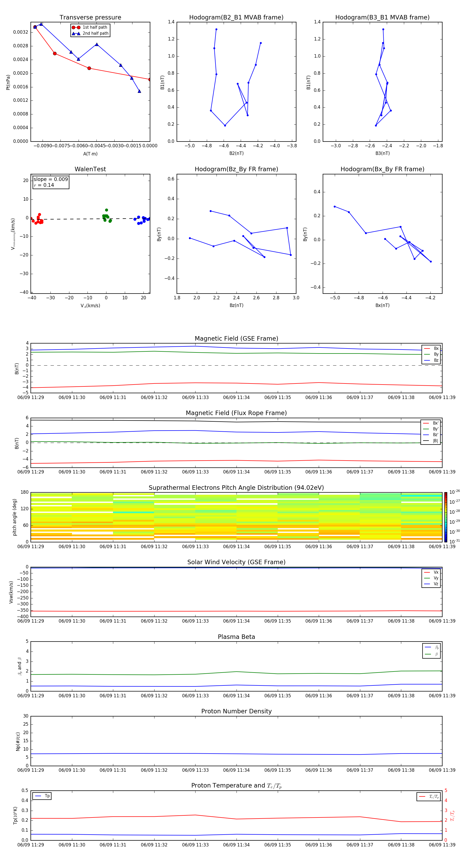Image resolution: width=473 pixels, height=868 pixels.
Task: Click Vx legend entry in solar wind plot
Action: pyautogui.click(x=431, y=573)
